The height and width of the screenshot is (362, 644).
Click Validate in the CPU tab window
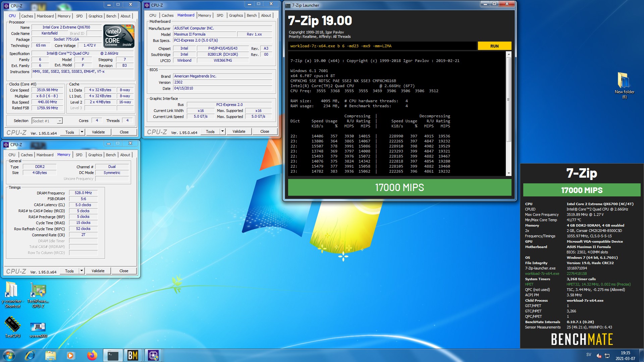(x=98, y=132)
